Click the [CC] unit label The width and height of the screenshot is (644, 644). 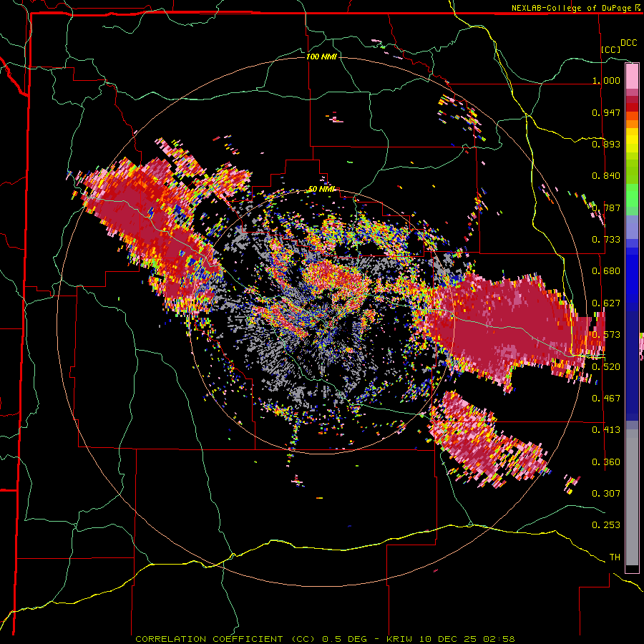tap(611, 49)
